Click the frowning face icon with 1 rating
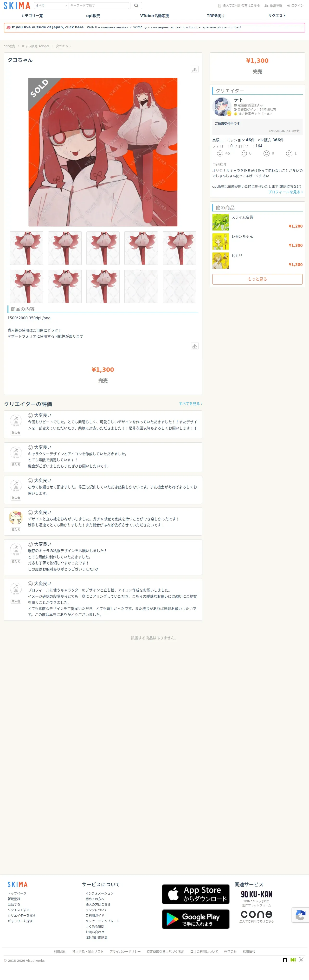The height and width of the screenshot is (980, 309). coord(289,153)
